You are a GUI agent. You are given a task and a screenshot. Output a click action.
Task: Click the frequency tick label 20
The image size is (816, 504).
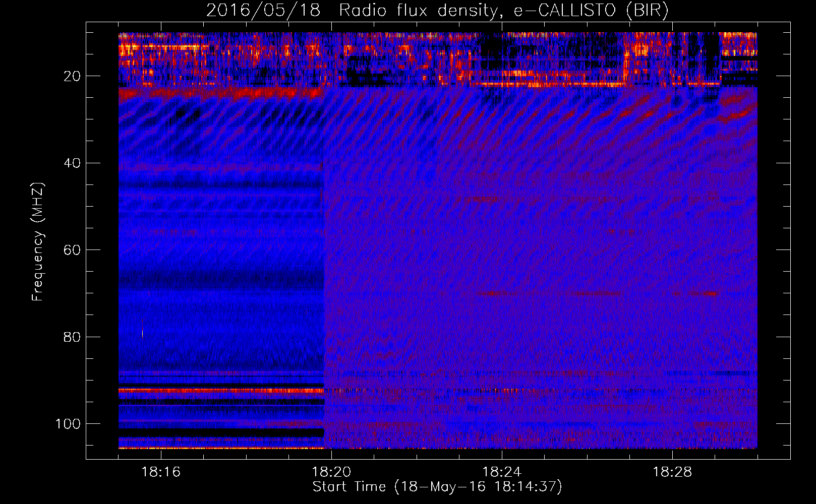click(x=73, y=76)
